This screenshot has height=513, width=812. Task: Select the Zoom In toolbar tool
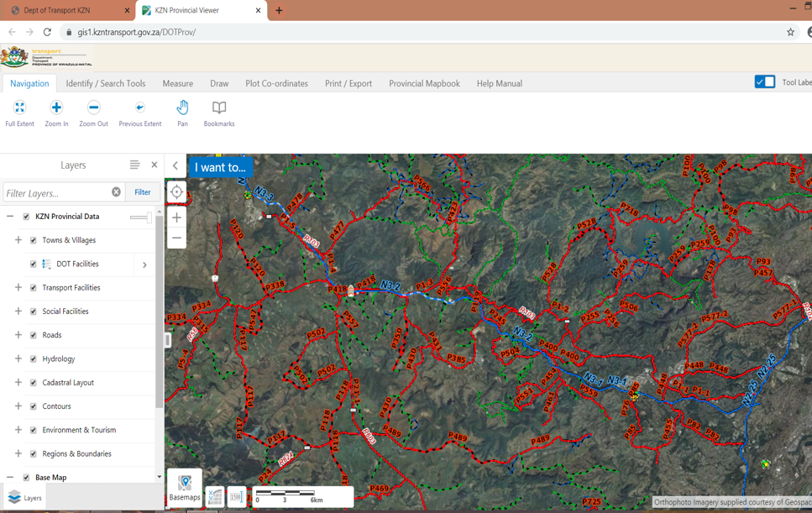coord(56,107)
